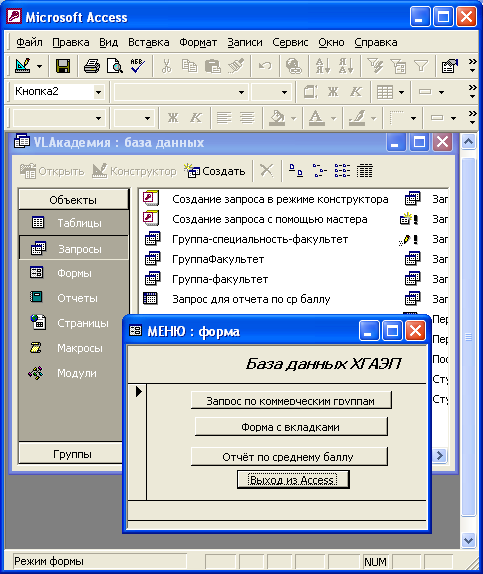This screenshot has width=483, height=574.
Task: Toggle italic К in formatting toolbar
Action: tap(196, 118)
